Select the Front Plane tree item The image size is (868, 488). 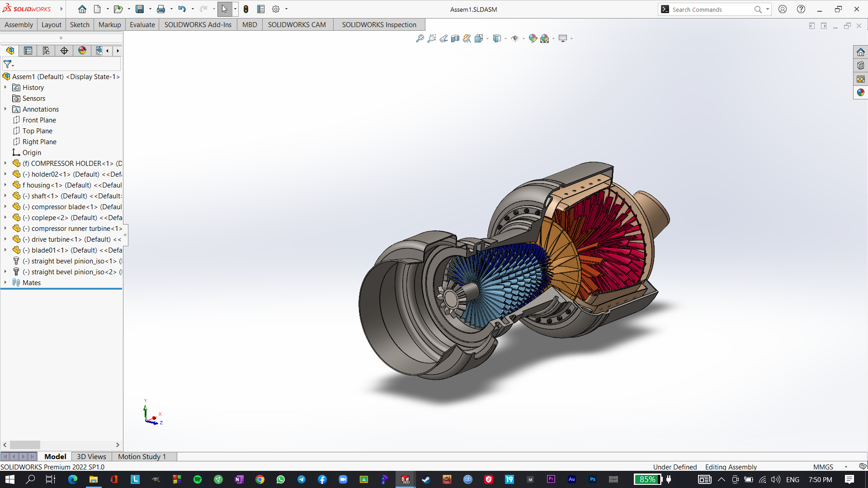(x=39, y=120)
